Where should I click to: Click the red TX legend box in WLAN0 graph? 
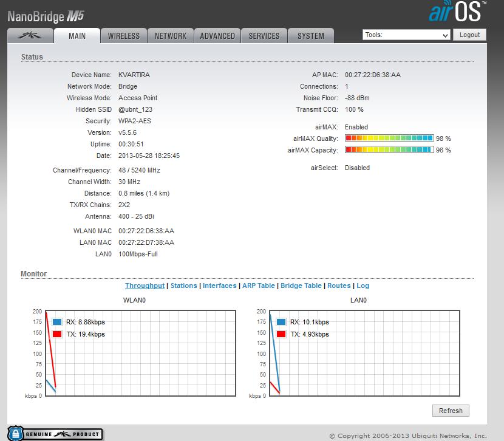point(57,334)
